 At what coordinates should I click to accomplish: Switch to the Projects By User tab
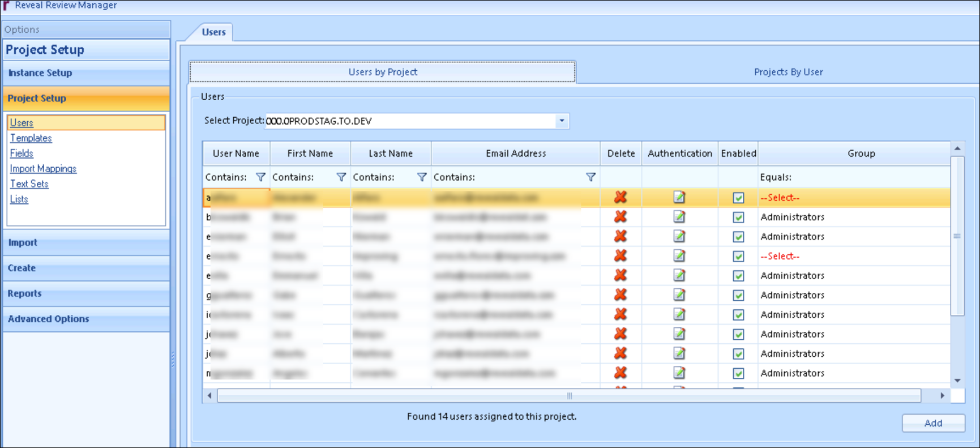pos(788,72)
